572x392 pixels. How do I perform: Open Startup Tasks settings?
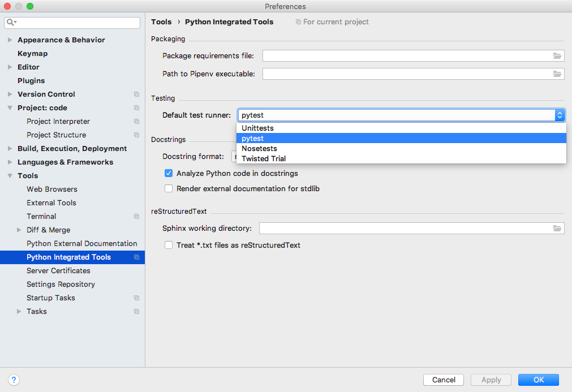click(x=51, y=298)
